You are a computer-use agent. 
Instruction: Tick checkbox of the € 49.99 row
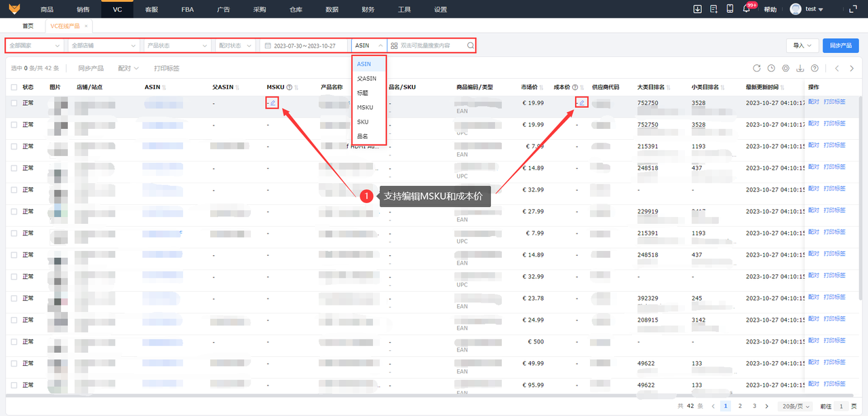coord(14,363)
